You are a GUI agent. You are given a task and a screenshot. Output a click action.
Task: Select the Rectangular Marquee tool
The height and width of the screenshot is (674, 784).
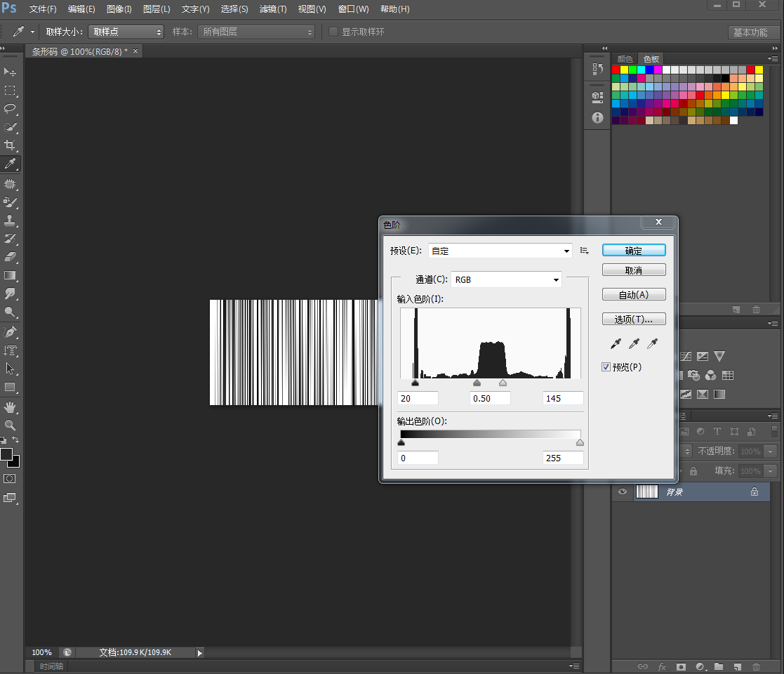click(11, 91)
